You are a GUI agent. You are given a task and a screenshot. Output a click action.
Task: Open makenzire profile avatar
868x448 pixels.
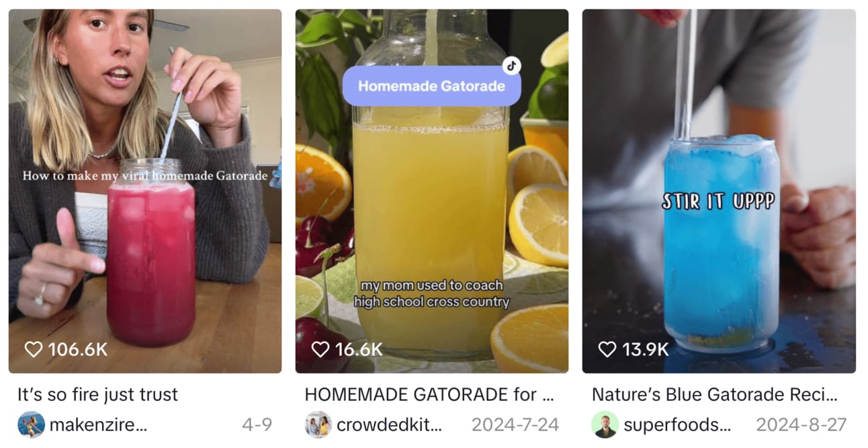pyautogui.click(x=31, y=424)
